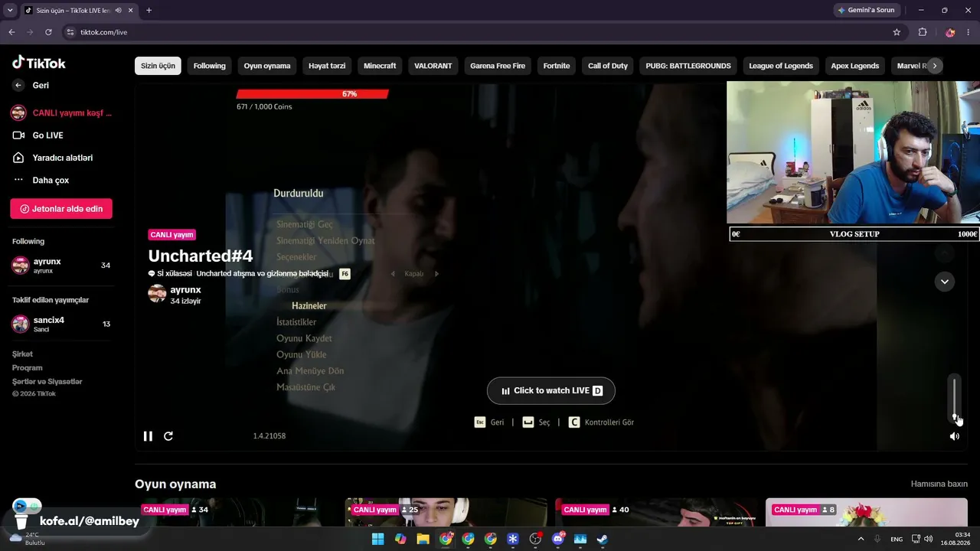Click the Jetonlar əldə edin button
This screenshot has width=980, height=551.
(x=61, y=209)
